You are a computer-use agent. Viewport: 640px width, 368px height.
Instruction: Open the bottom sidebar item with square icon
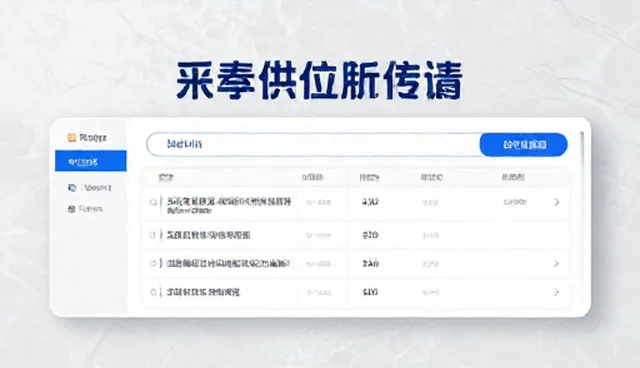coord(85,209)
